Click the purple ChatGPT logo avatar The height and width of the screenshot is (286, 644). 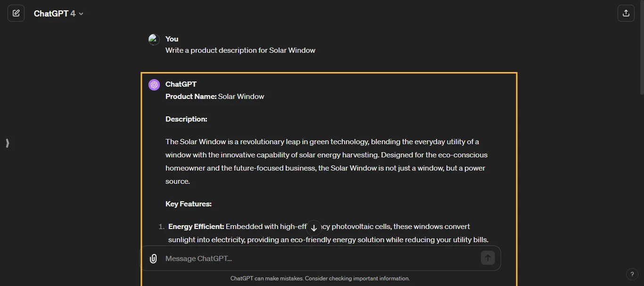point(154,85)
